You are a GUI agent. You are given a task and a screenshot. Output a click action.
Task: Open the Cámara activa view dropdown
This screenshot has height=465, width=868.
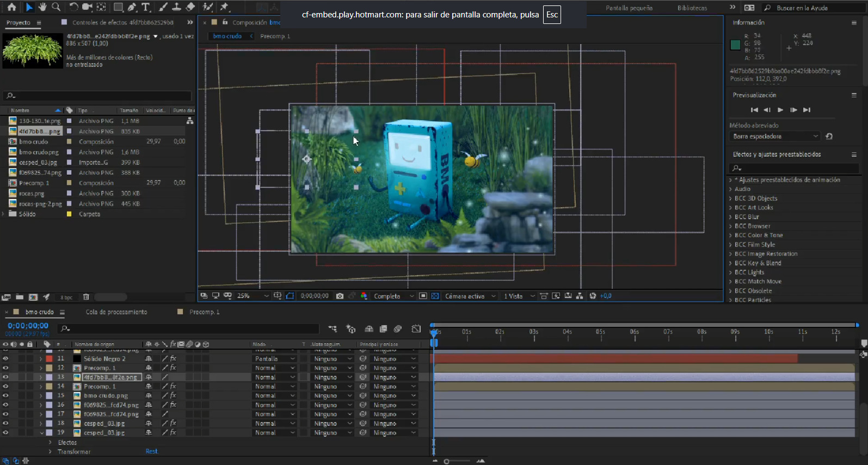470,296
